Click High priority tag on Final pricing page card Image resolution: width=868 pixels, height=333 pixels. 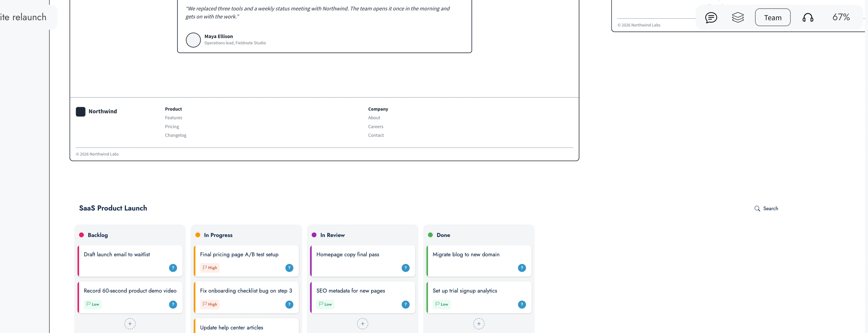[210, 268]
